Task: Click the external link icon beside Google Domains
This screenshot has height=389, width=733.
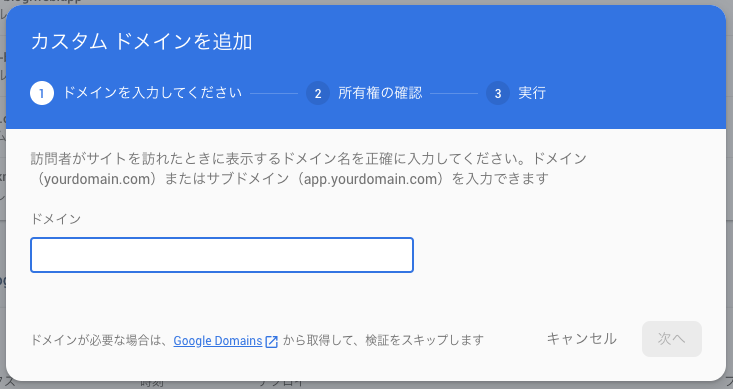Action: pyautogui.click(x=272, y=342)
